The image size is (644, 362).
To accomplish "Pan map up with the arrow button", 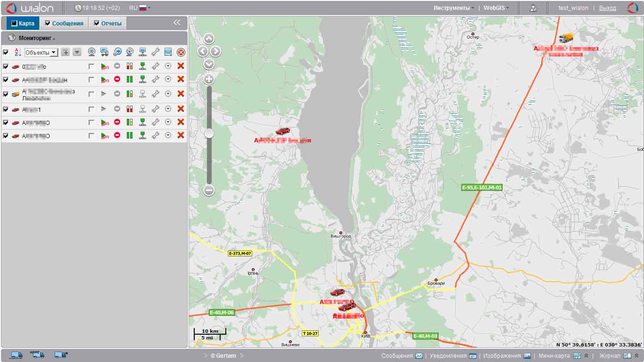I will (x=209, y=39).
